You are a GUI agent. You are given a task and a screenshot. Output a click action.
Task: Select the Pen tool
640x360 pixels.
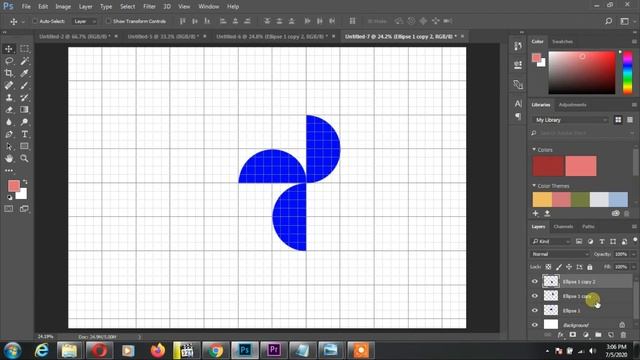9,134
